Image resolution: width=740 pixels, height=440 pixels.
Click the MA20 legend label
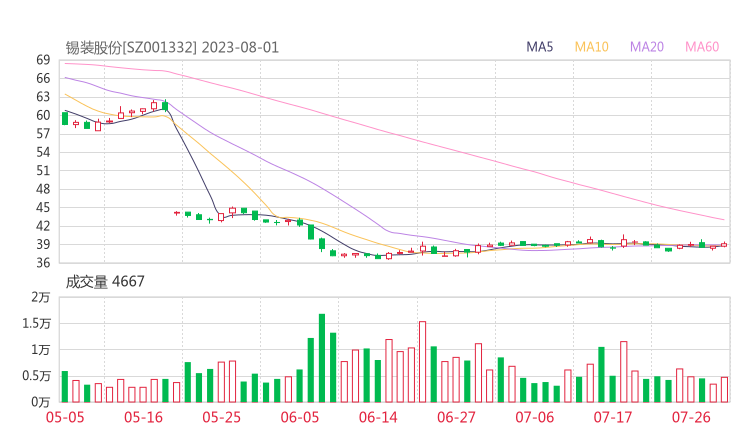[647, 47]
